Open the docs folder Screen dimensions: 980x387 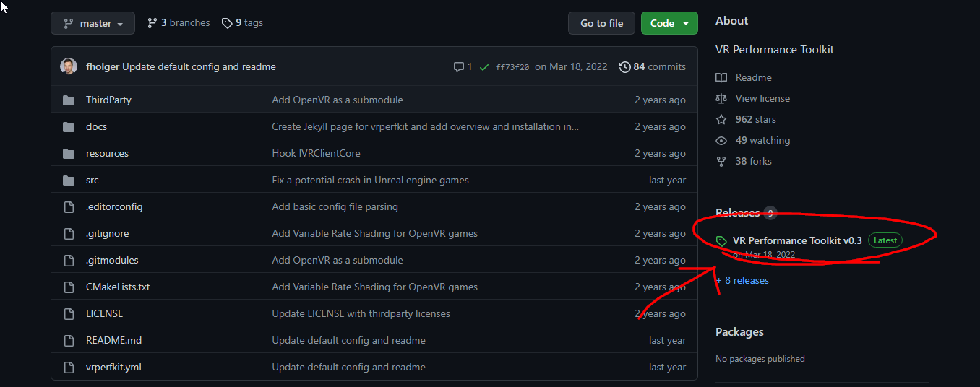point(96,126)
